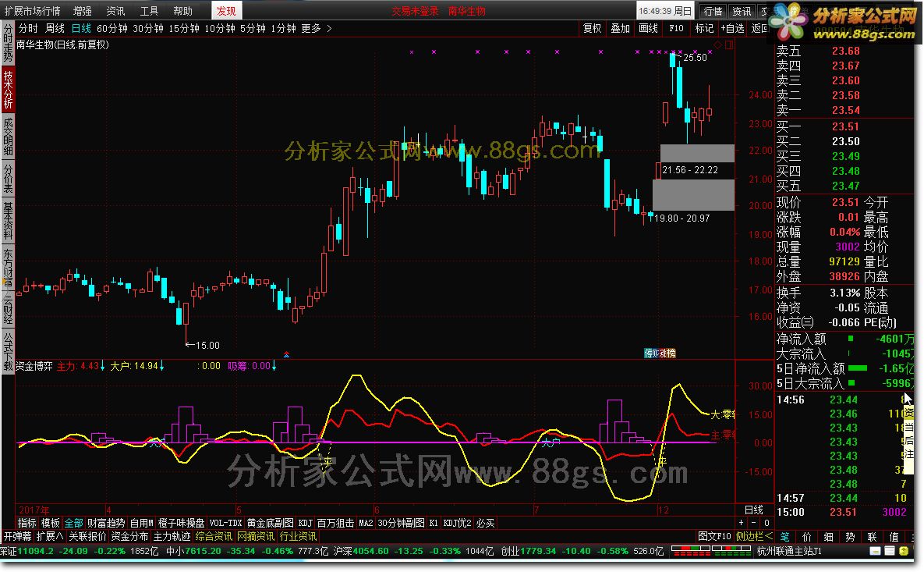Open the 基本资料 sidebar tab
Screen dimensions: 924x572
[8, 221]
